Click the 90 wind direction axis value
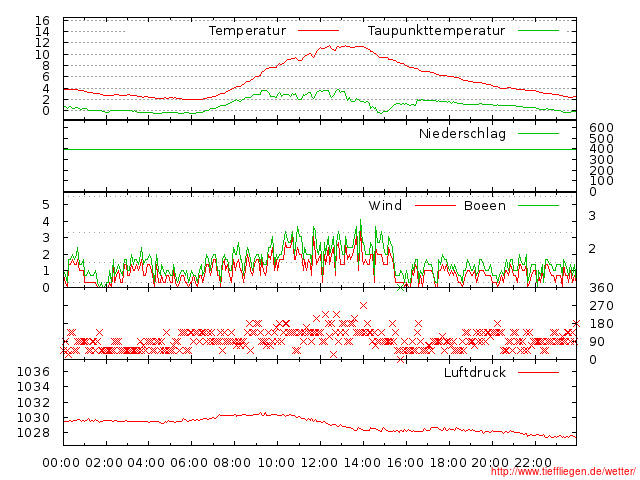Viewport: 640px width, 480px height. 597,342
